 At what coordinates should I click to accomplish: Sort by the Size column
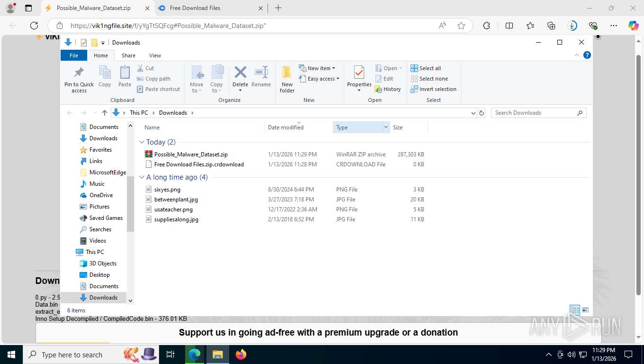click(x=409, y=127)
